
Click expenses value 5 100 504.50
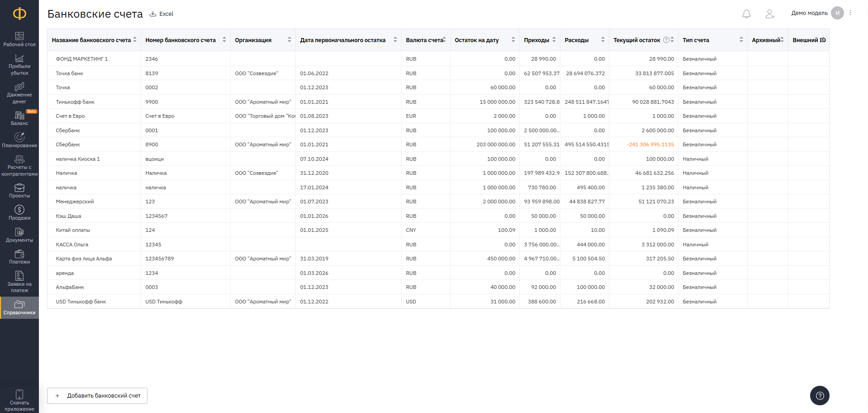click(588, 259)
